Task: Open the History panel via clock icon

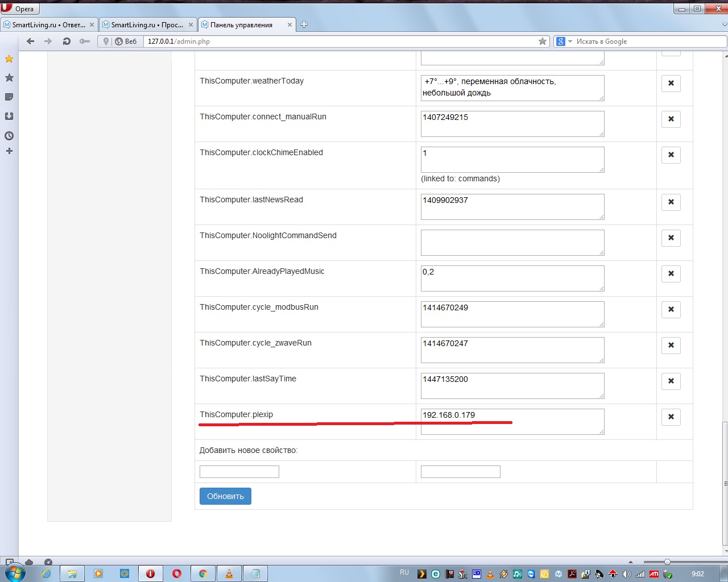Action: (9, 135)
